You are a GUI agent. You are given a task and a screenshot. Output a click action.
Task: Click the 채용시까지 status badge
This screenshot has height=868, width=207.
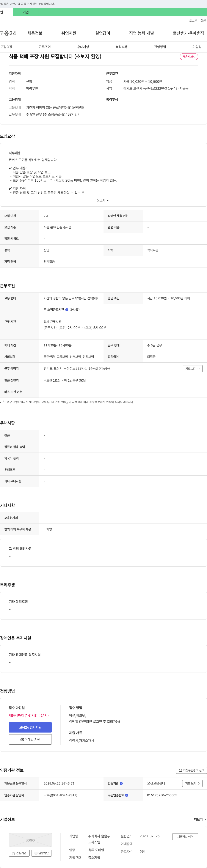(x=189, y=57)
